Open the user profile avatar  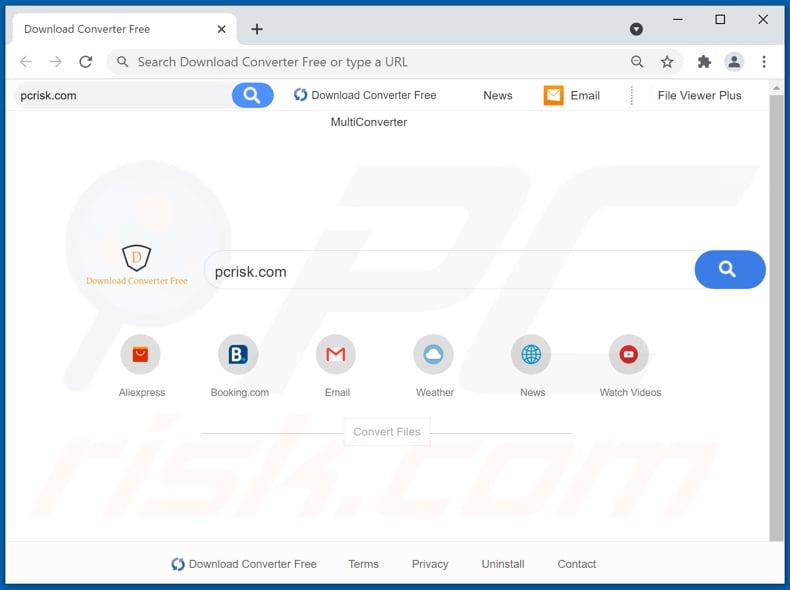[x=734, y=61]
